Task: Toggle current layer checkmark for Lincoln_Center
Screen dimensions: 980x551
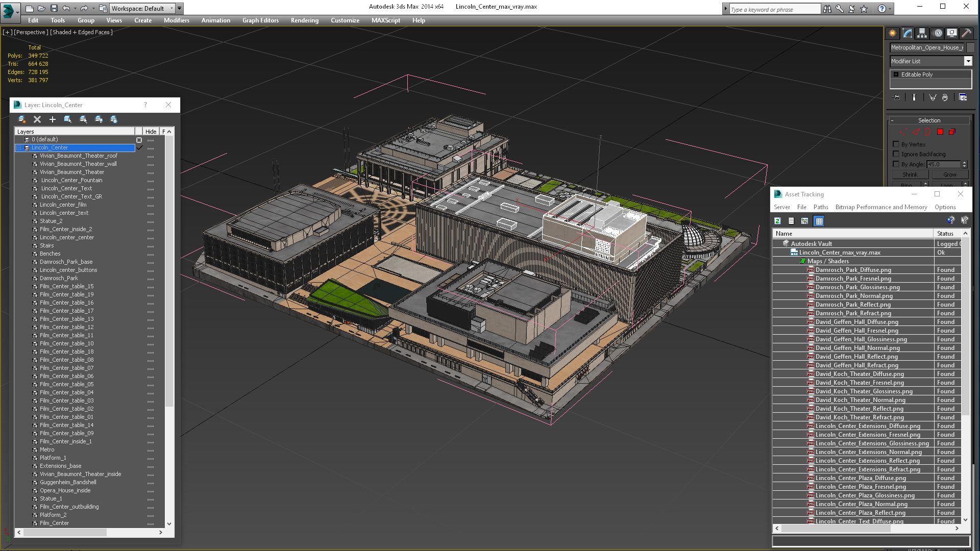Action: [139, 147]
